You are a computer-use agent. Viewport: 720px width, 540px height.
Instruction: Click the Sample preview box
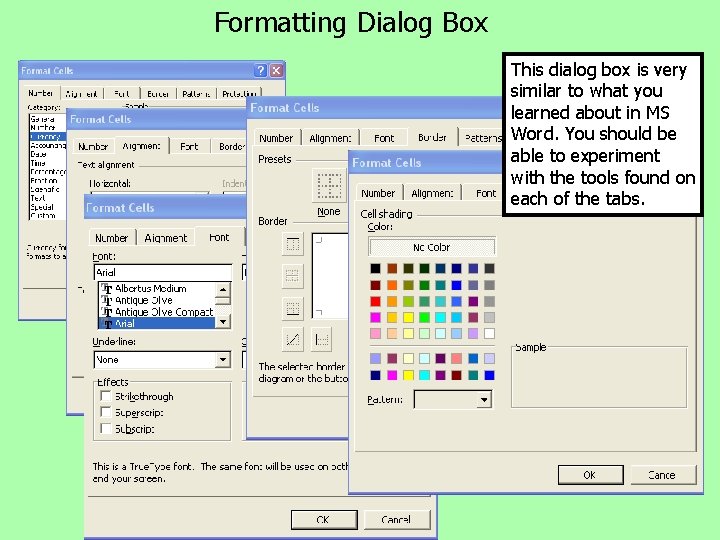pos(599,377)
